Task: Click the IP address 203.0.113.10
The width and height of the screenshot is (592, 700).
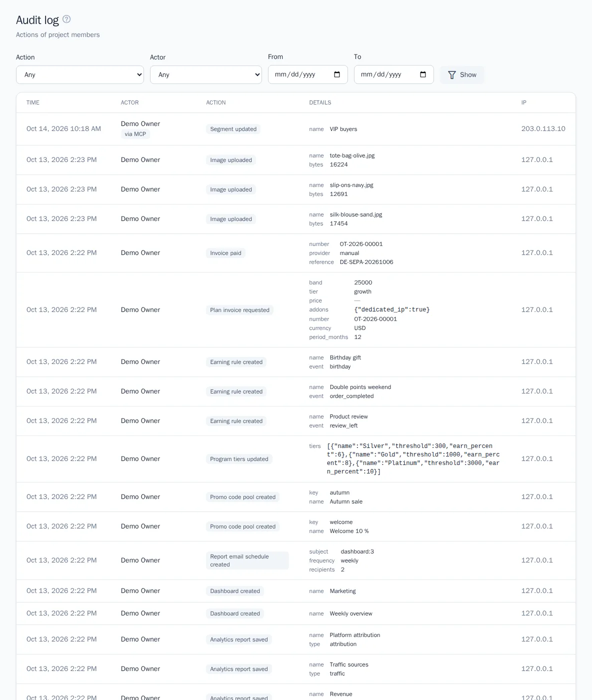Action: click(543, 128)
